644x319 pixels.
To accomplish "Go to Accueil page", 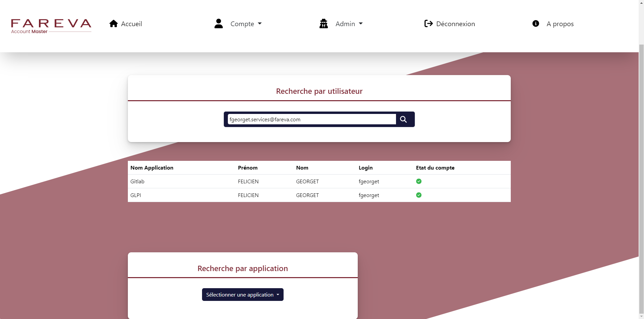I will click(x=131, y=24).
